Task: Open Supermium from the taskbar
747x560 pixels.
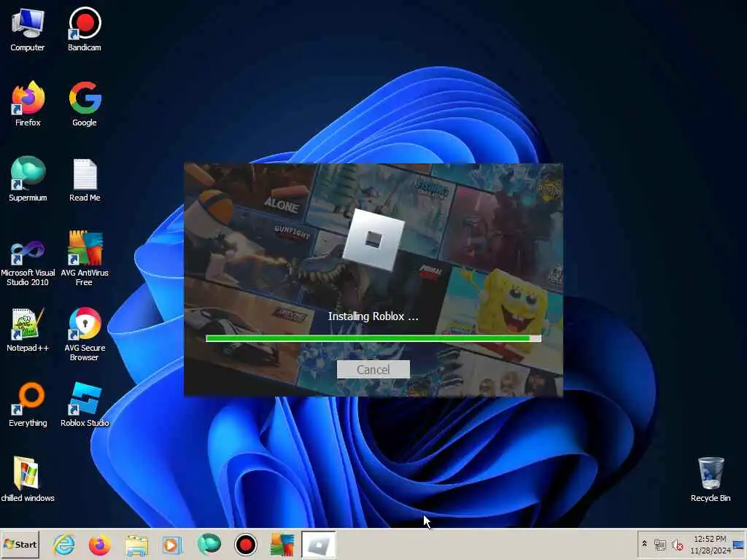Action: [x=209, y=545]
